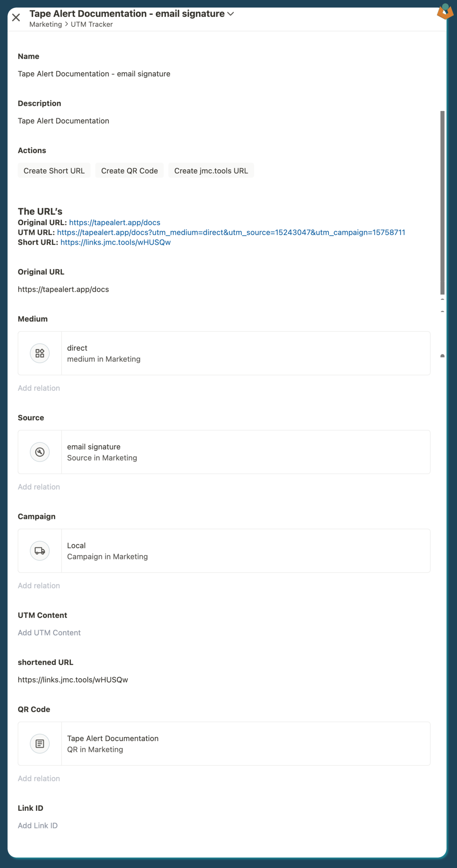Click the direct medium app icon
Screen dimensions: 457x868
coord(40,353)
